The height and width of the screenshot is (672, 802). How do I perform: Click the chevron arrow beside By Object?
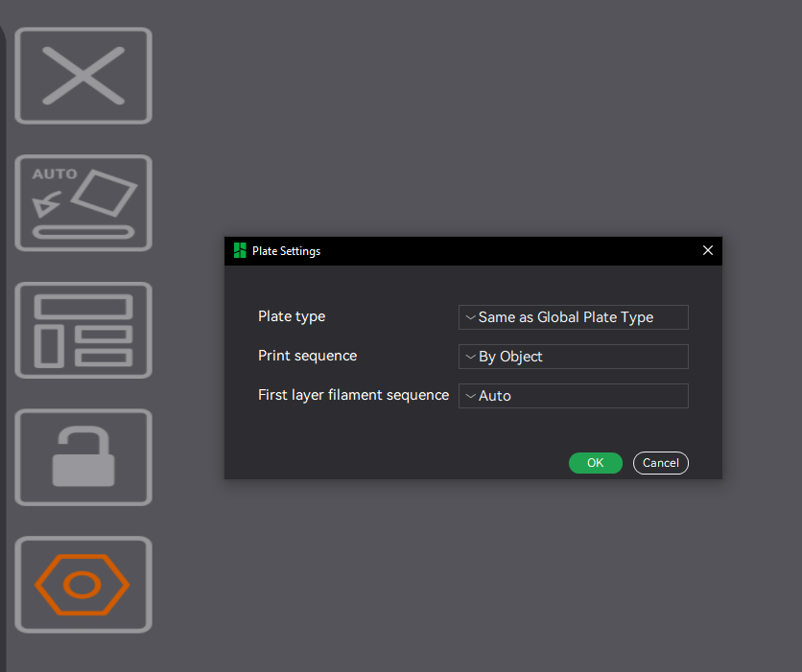pos(469,357)
